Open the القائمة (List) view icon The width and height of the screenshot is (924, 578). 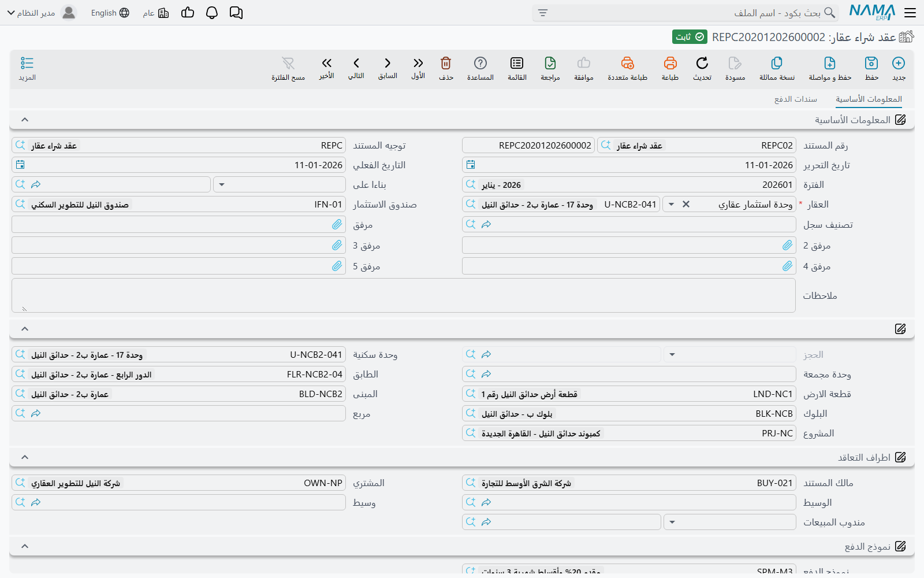coord(517,63)
